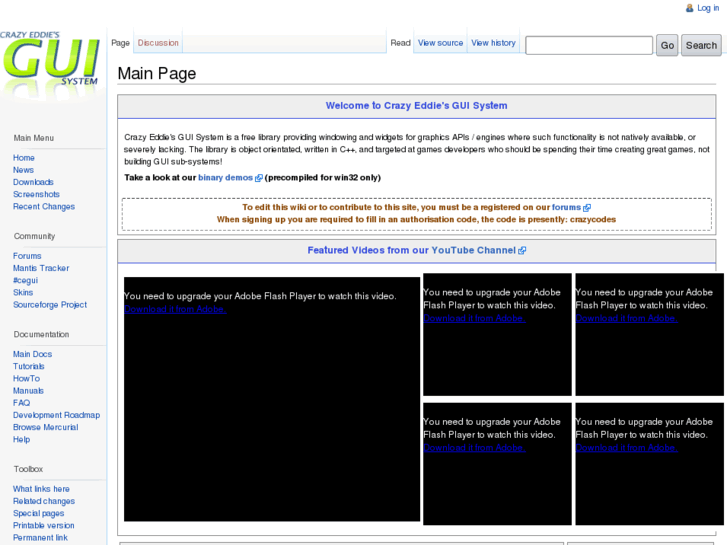Open Featured Videos YouTube Channel link
Viewport: 727px width, 545px height.
pos(411,251)
